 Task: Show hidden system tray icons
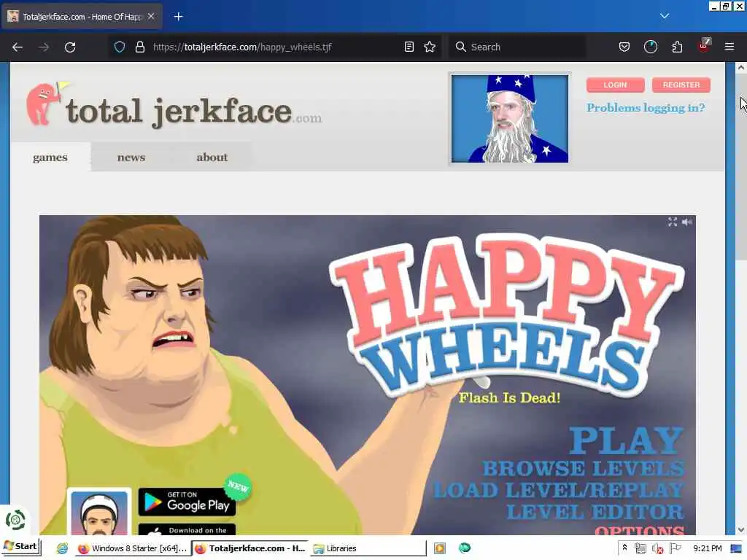coord(624,548)
